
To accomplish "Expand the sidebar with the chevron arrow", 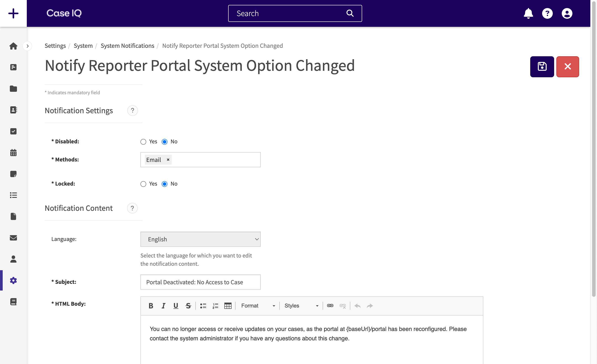I will pos(28,46).
